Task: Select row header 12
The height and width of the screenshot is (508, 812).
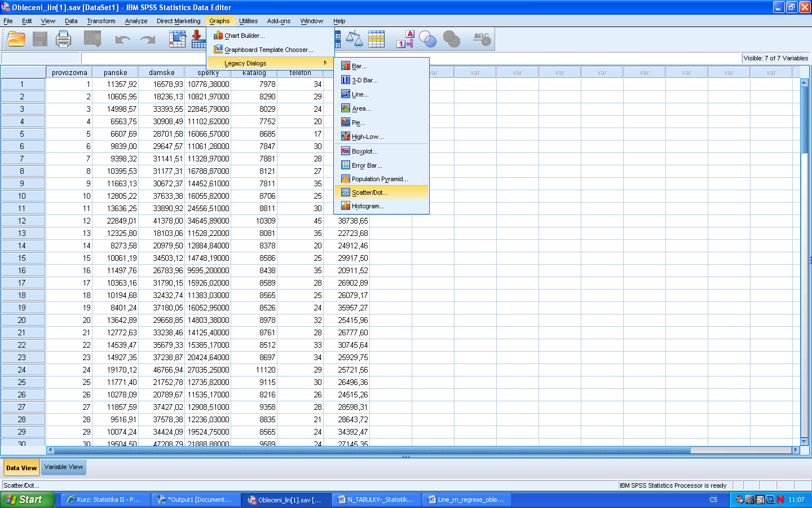Action: [22, 221]
